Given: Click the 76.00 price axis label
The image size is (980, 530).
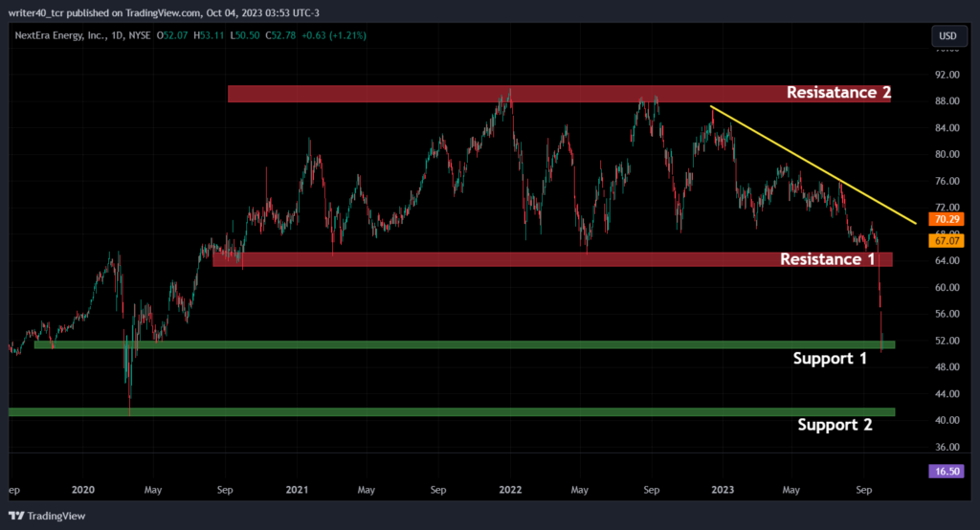Looking at the screenshot, I should point(947,181).
